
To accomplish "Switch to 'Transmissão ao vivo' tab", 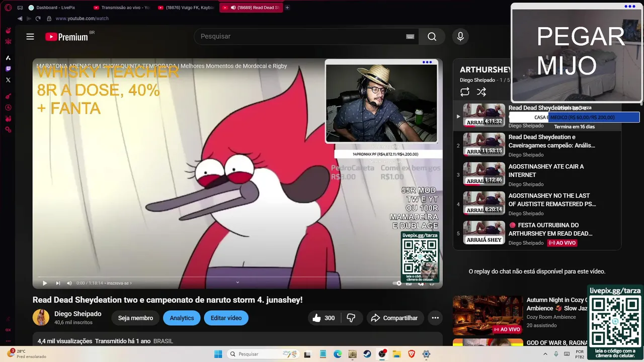I will point(122,8).
